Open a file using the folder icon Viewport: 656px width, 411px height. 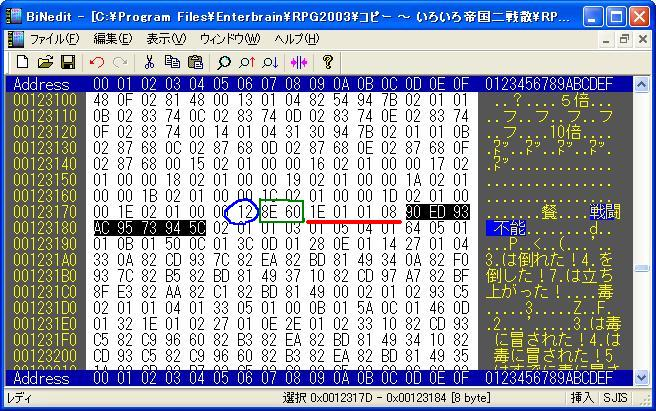click(x=45, y=62)
